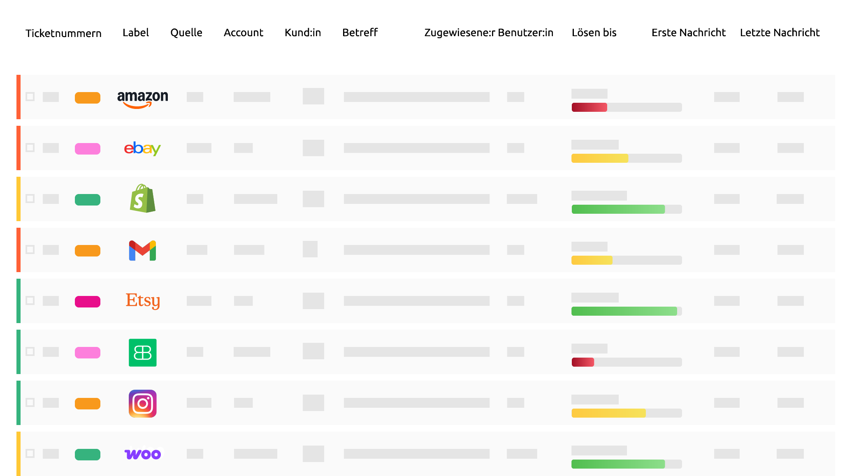The height and width of the screenshot is (476, 868).
Task: Click Lösen bis column header
Action: [x=594, y=32]
